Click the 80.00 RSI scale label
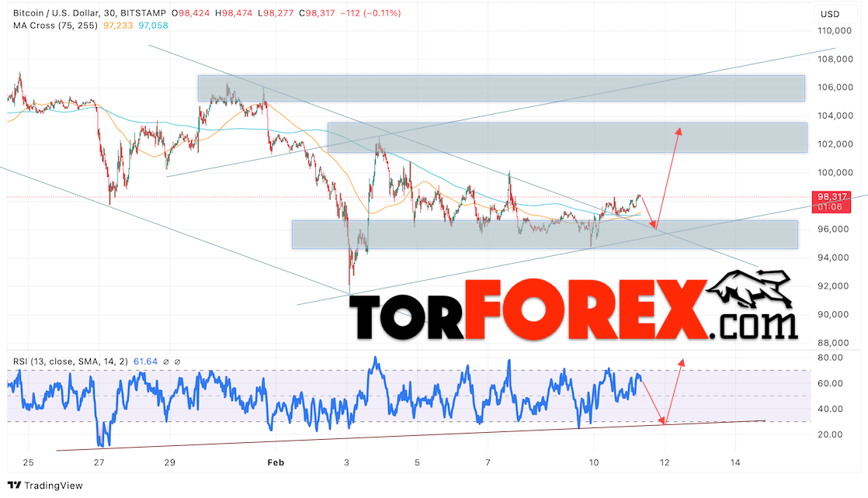Image resolution: width=868 pixels, height=498 pixels. pyautogui.click(x=830, y=358)
